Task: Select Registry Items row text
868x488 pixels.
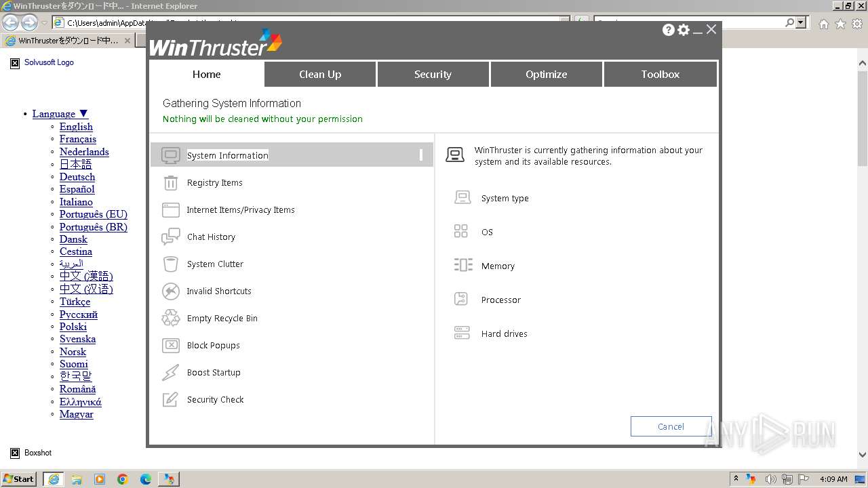Action: click(x=214, y=182)
